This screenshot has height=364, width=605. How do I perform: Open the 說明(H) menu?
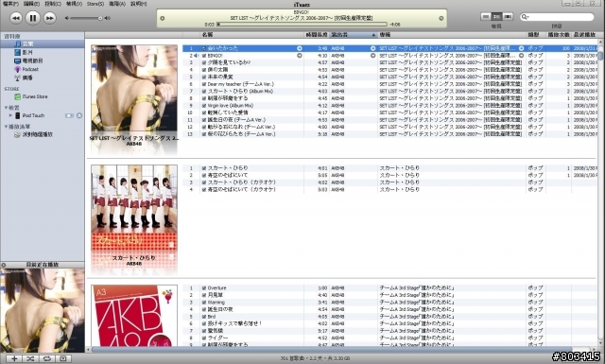139,4
